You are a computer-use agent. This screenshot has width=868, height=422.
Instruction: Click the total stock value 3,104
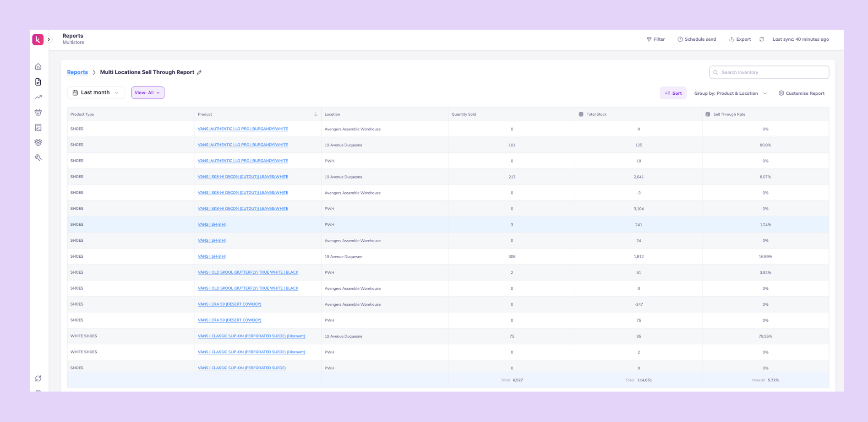click(x=639, y=209)
